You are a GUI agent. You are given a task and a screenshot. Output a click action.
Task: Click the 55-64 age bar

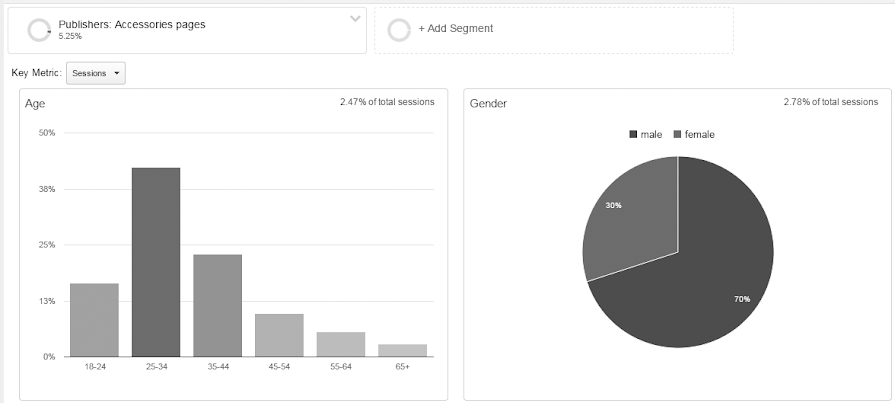[x=341, y=344]
